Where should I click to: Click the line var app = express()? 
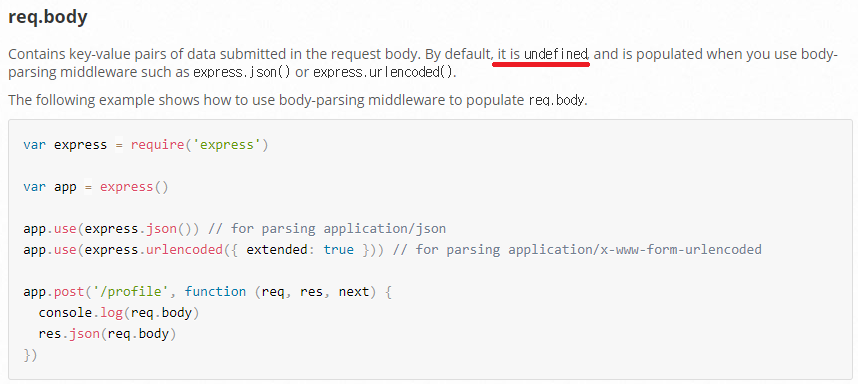96,187
